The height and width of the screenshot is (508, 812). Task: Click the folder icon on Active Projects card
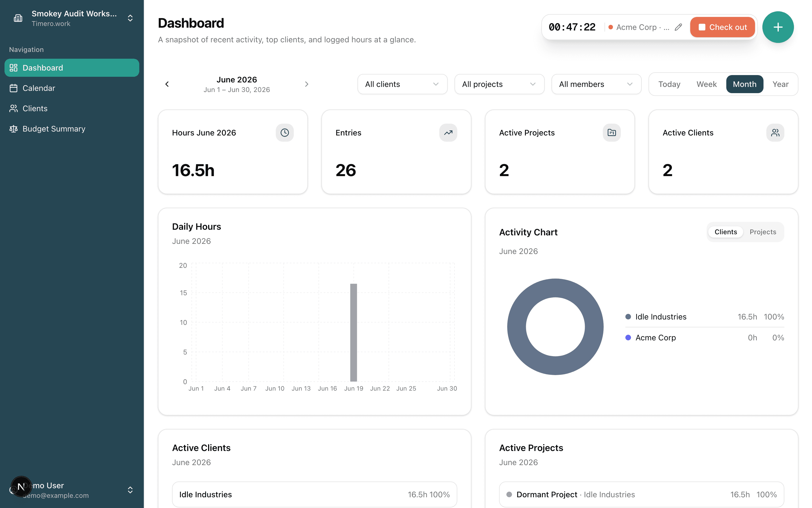[x=611, y=133]
